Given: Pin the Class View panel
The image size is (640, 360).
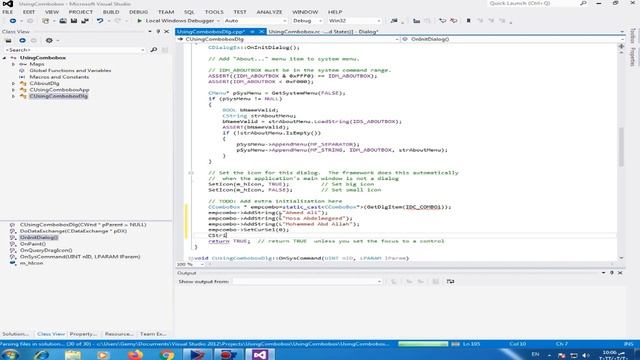Looking at the screenshot, I should (x=158, y=31).
